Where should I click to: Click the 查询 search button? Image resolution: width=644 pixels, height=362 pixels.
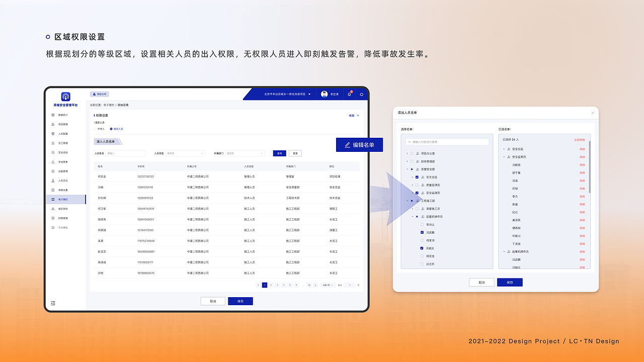(279, 153)
